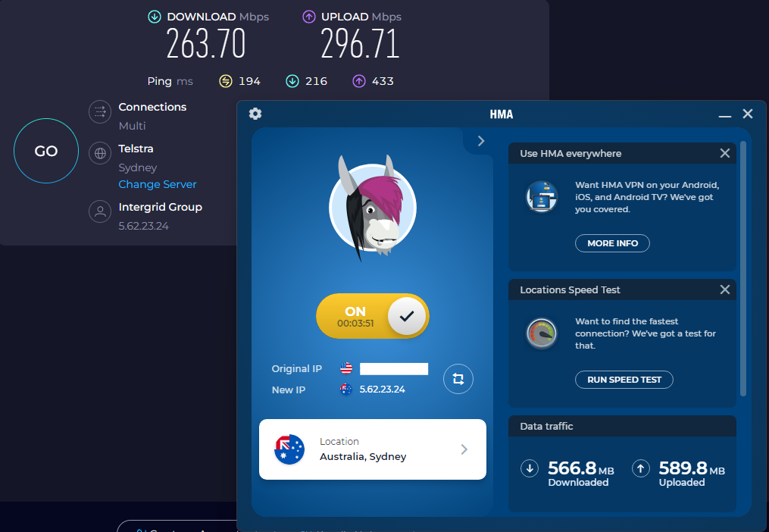The height and width of the screenshot is (532, 769).
Task: Click the refresh IP address icon
Action: [x=458, y=379]
